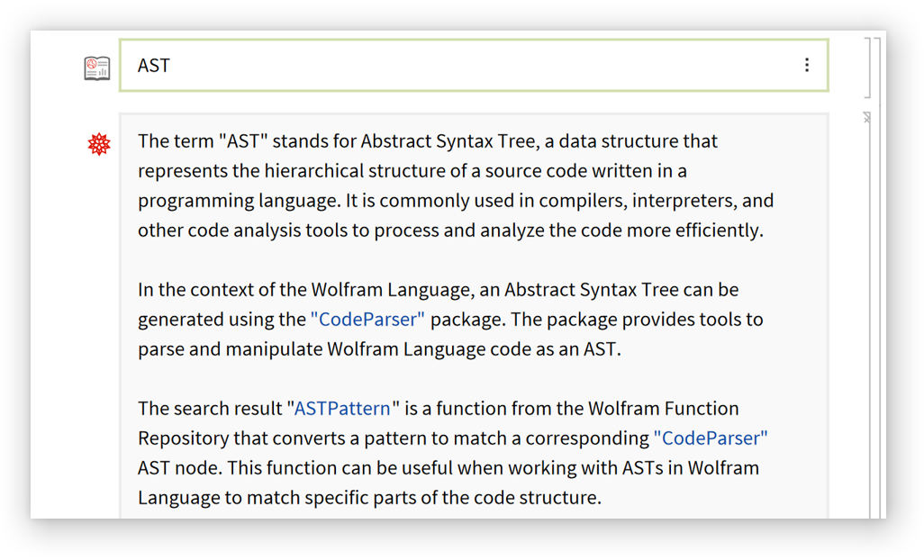Select the vertical kebab dots in the prompt
924x560 pixels.
pyautogui.click(x=809, y=65)
